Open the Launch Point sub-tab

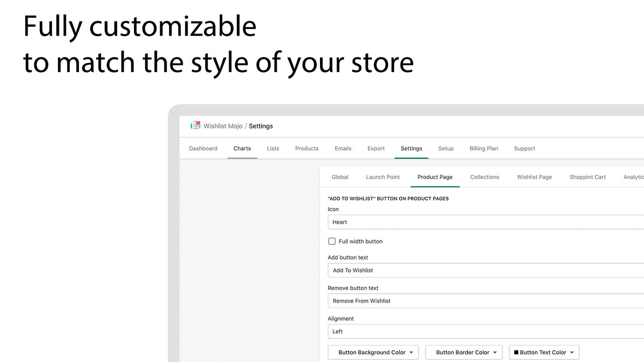coord(383,177)
